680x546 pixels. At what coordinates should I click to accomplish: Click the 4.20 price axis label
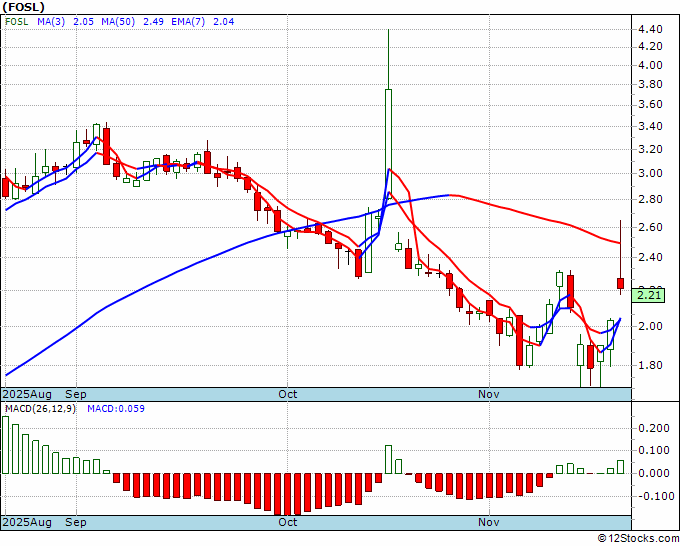click(x=650, y=46)
